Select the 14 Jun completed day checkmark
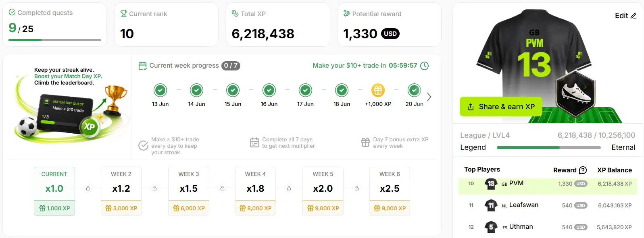Image resolution: width=644 pixels, height=238 pixels. tap(196, 90)
